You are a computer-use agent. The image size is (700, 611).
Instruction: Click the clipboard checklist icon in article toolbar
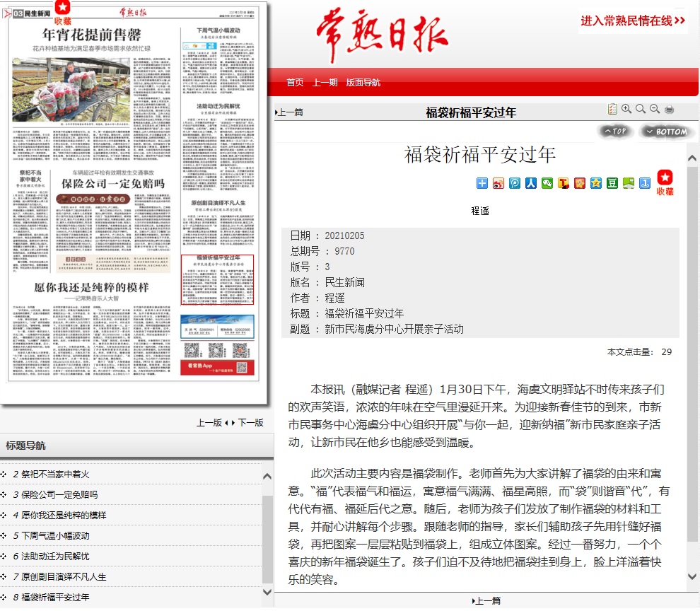612,109
